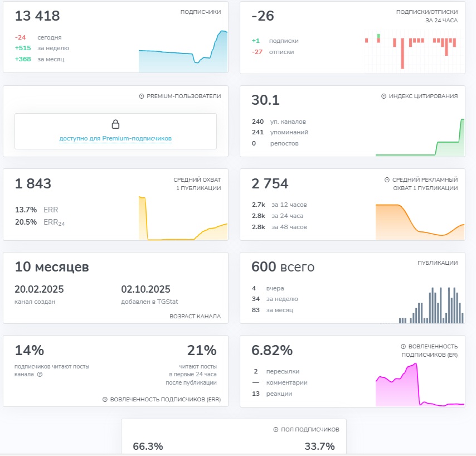
Task: Click info icon beside ВОВЛЕЧЕННОСТЬ ПОДПИСЧИКОВ (ERR)
Action: [105, 400]
